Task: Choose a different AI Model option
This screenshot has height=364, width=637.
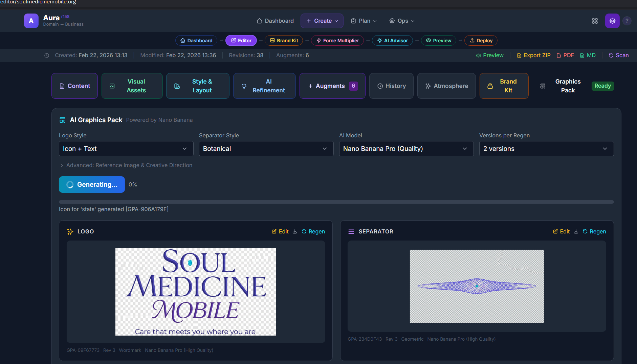Action: [406, 149]
